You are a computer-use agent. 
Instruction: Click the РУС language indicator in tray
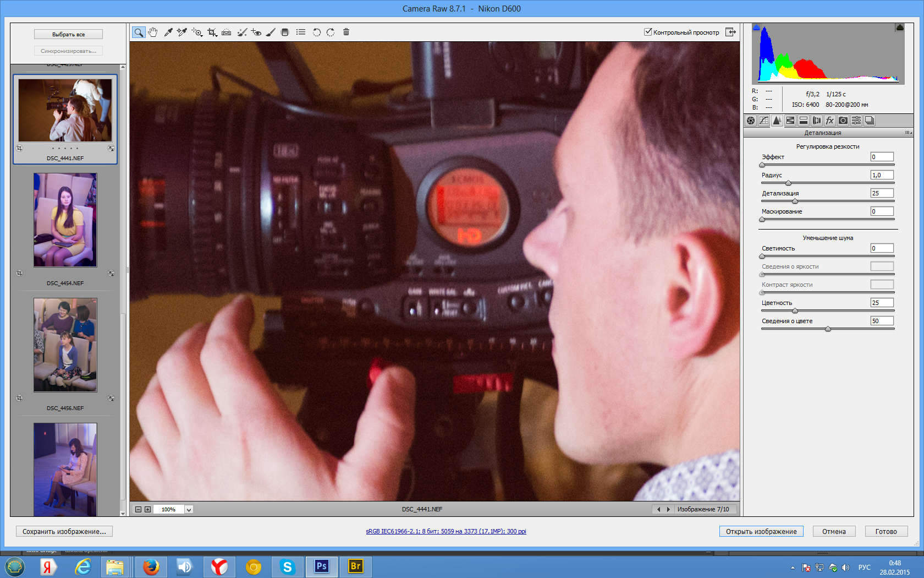click(x=865, y=567)
